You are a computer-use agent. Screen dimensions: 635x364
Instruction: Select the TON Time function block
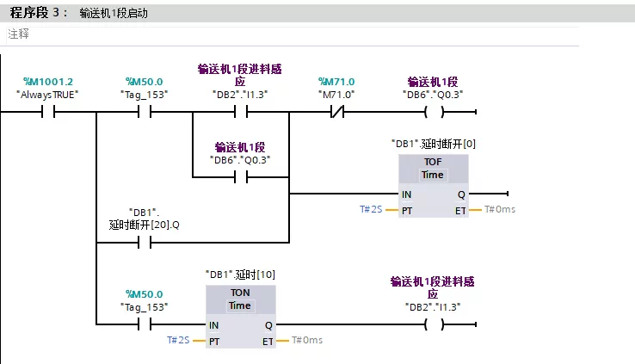(241, 317)
